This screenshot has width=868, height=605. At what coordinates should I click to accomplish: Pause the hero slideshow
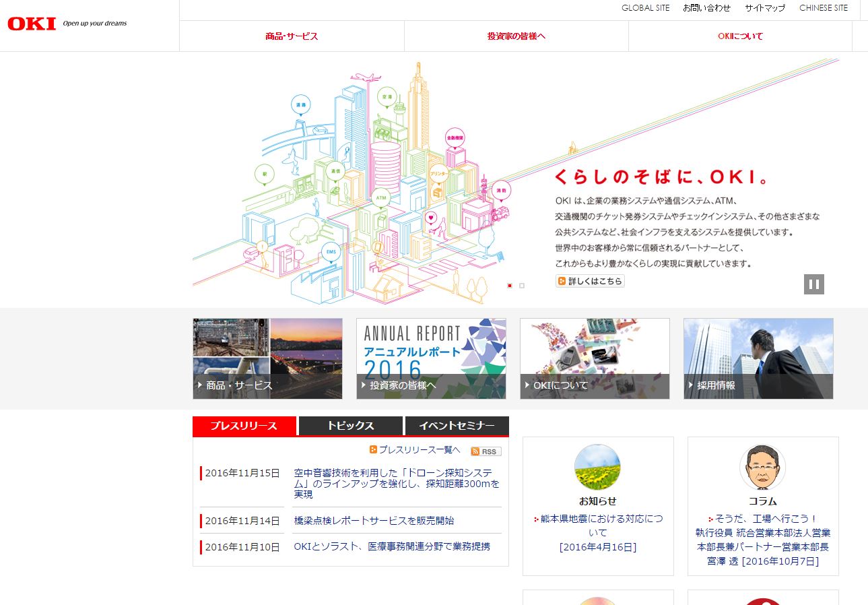click(x=814, y=284)
